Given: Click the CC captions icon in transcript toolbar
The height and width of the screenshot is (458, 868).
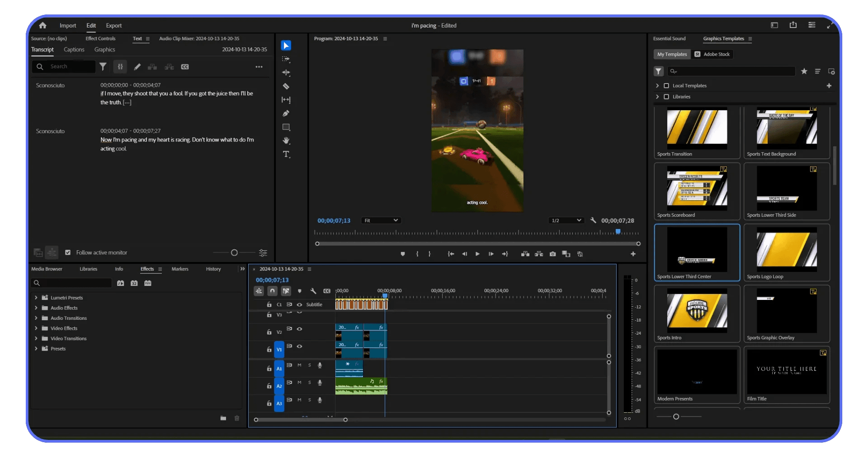Looking at the screenshot, I should pyautogui.click(x=185, y=66).
